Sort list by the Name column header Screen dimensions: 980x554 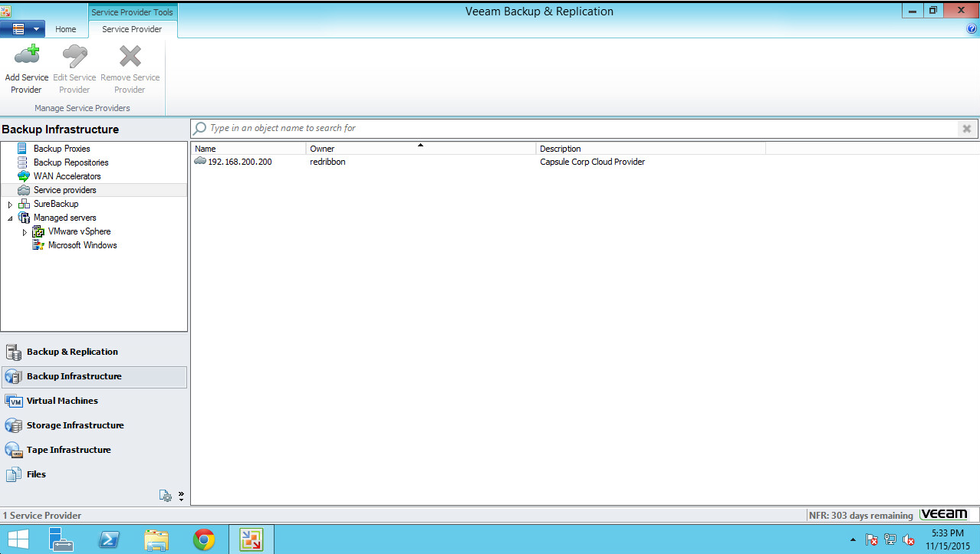[x=248, y=149]
